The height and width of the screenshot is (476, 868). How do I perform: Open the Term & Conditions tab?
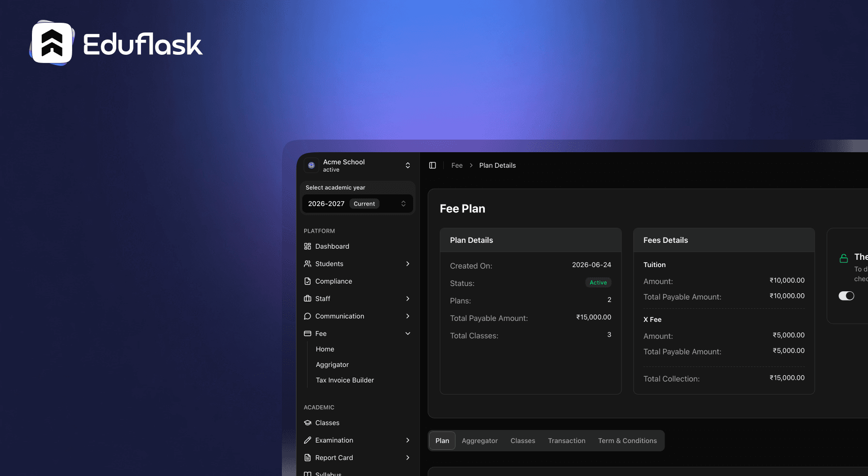pos(627,441)
